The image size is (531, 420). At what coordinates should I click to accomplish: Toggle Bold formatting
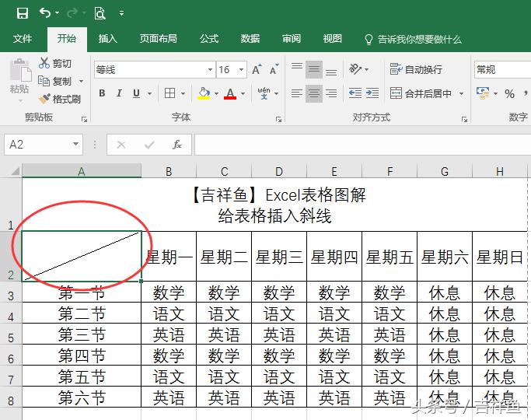[x=102, y=93]
